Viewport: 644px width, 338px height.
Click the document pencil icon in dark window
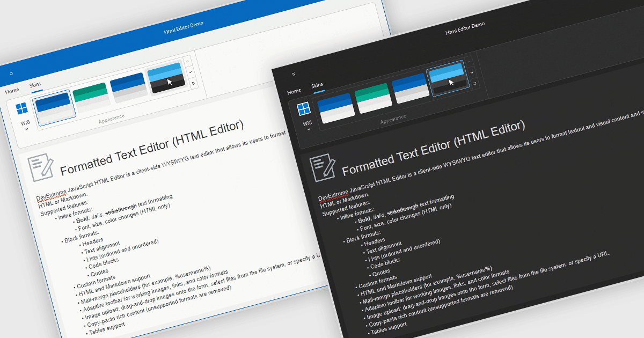pos(323,168)
